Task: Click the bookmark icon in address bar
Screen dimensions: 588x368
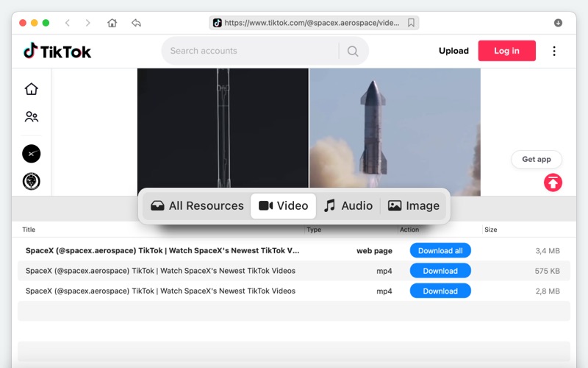Action: tap(412, 23)
